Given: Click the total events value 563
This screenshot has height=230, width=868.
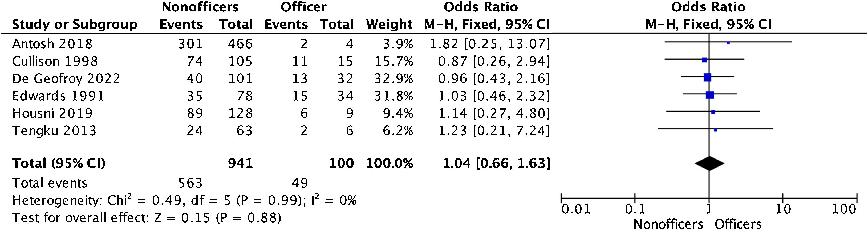Looking at the screenshot, I should tap(190, 183).
